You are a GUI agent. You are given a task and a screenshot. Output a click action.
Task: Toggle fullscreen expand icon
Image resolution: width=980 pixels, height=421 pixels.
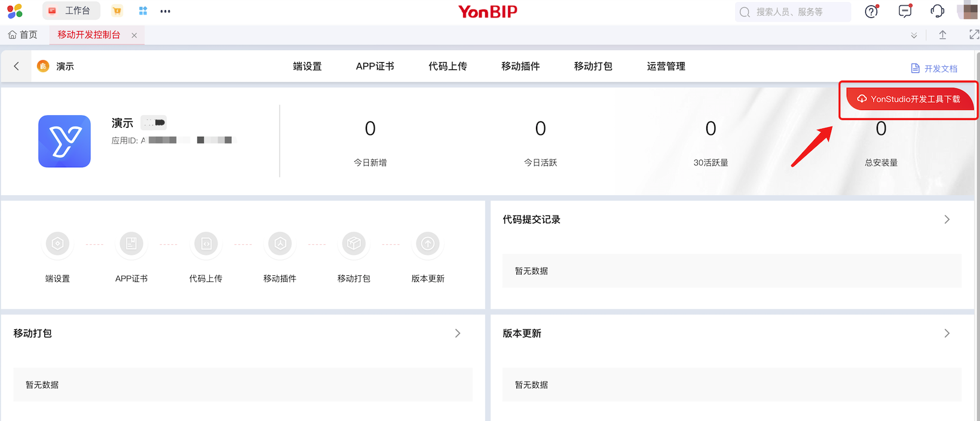click(x=974, y=35)
